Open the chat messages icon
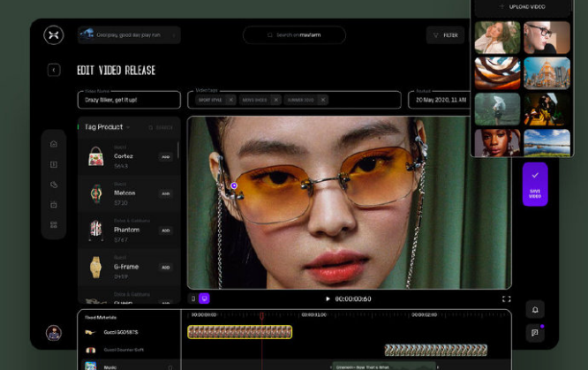 click(x=535, y=333)
